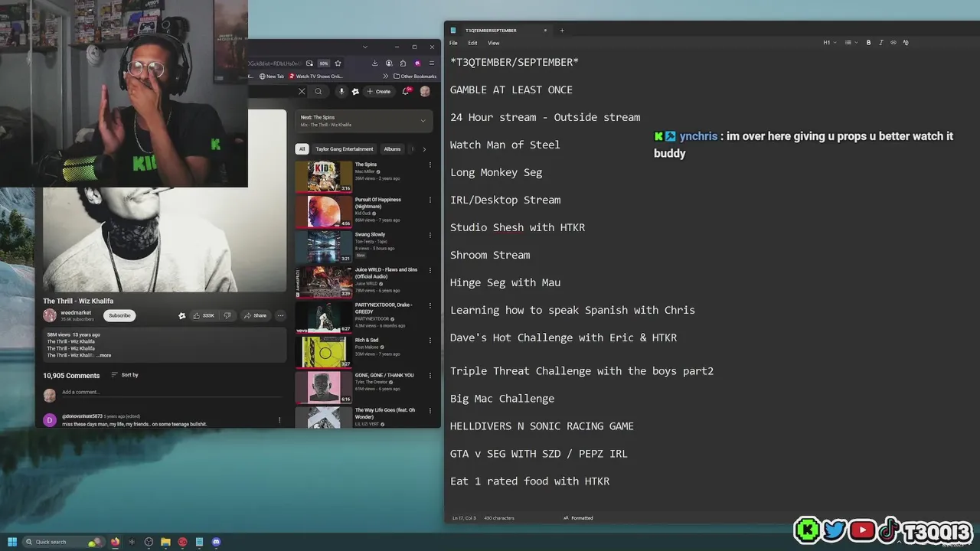Viewport: 980px width, 551px height.
Task: Click the Share button under video
Action: [x=255, y=315]
